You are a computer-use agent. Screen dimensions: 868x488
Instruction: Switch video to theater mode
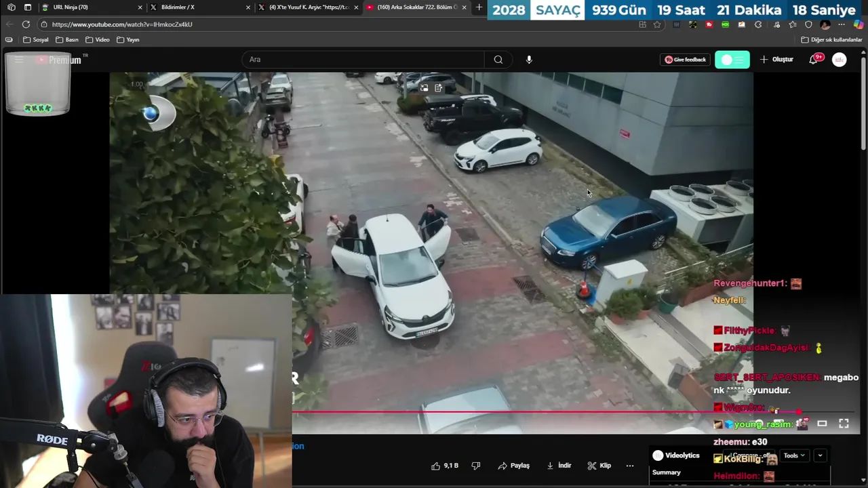click(822, 424)
